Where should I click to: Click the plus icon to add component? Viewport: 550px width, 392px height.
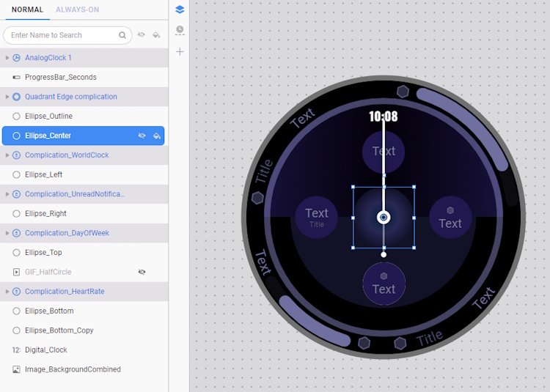tap(180, 52)
